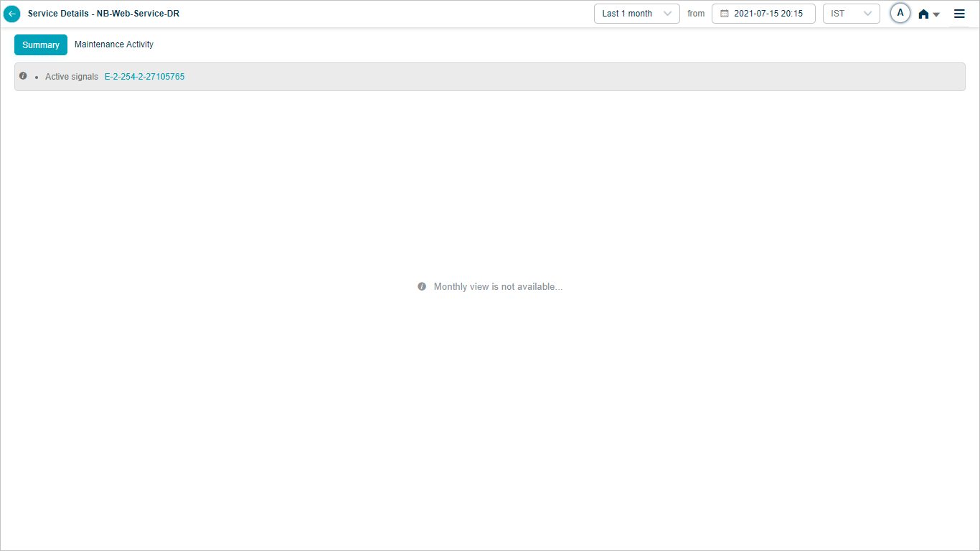Click the info icon in Active signals bar

pos(23,75)
